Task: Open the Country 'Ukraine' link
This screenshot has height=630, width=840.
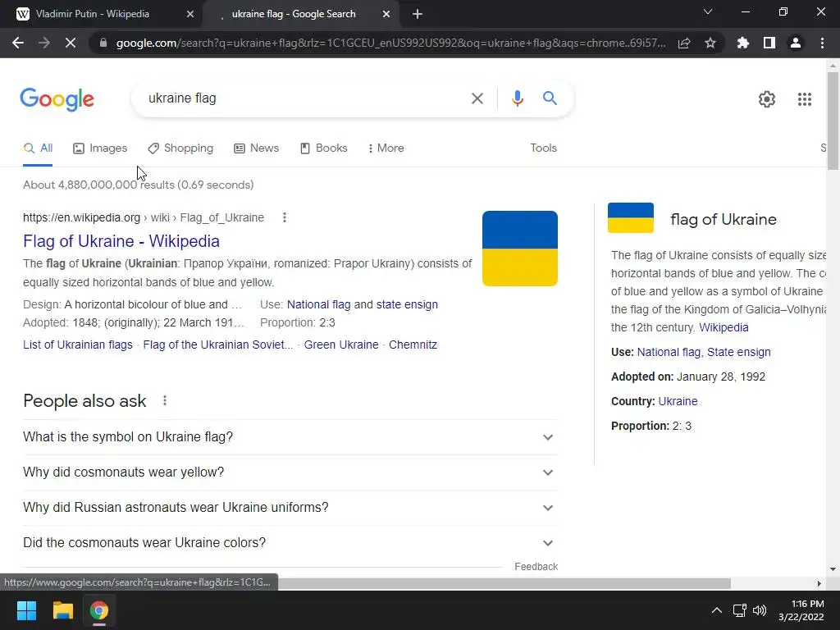Action: pyautogui.click(x=678, y=402)
